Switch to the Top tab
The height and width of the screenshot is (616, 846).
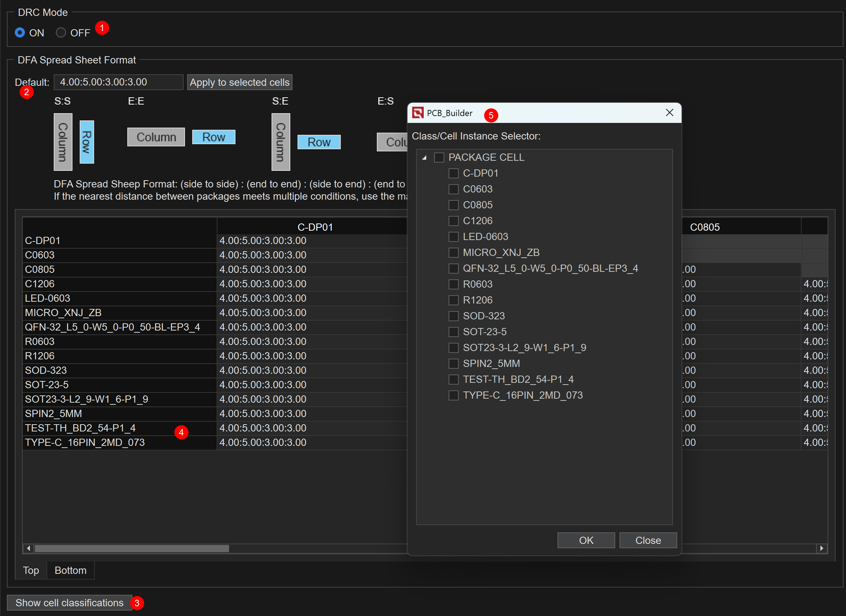(31, 570)
